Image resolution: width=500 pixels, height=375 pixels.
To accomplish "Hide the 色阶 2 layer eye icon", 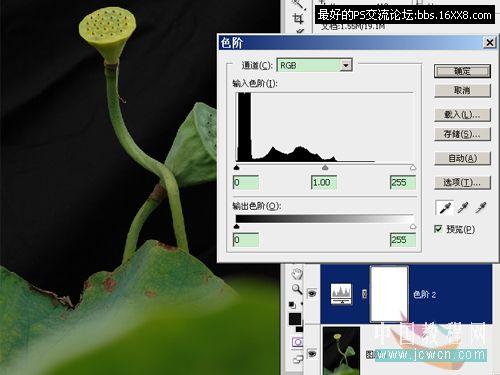I will coord(312,293).
